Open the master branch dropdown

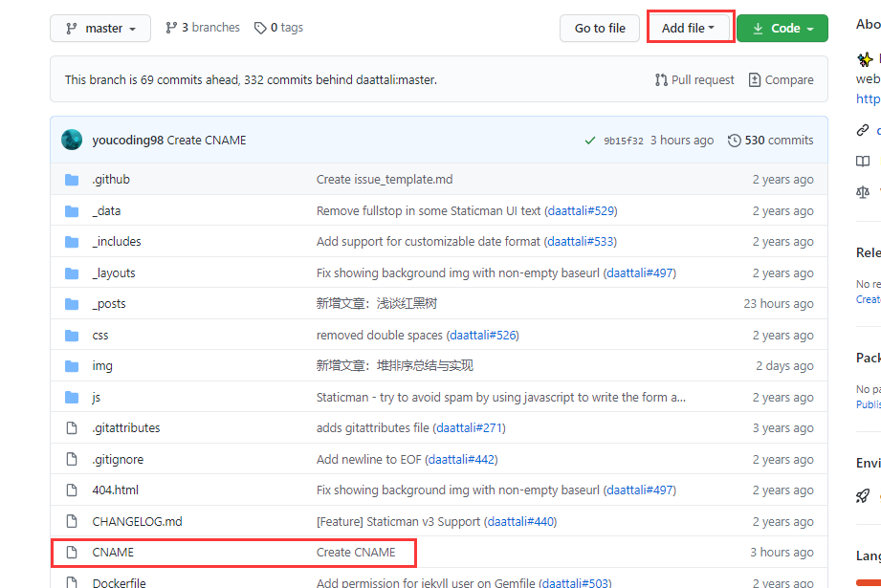(x=100, y=28)
